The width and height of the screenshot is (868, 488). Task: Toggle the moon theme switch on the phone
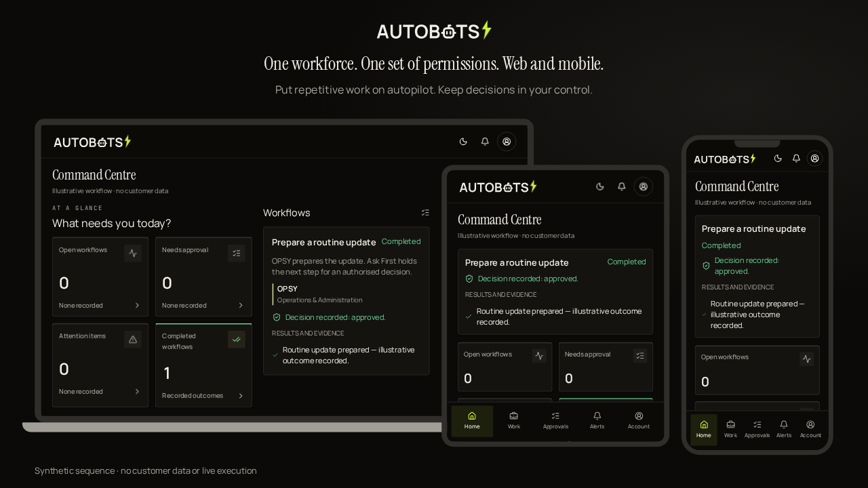[778, 159]
